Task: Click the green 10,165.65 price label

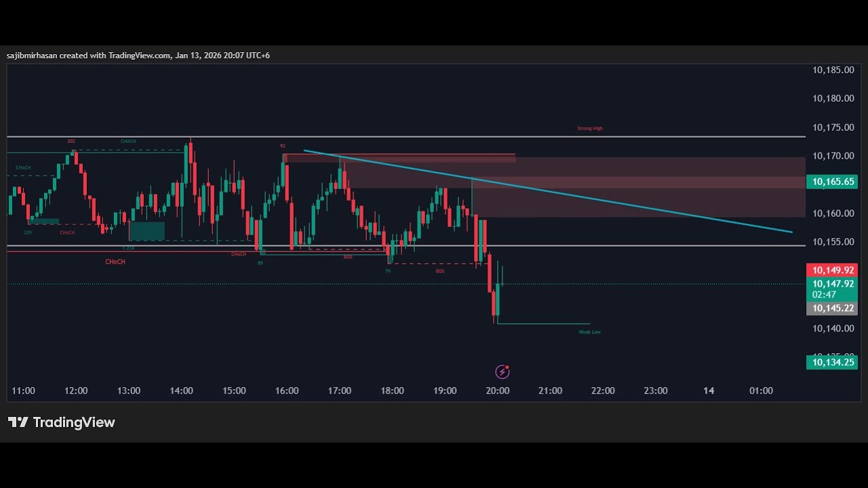Action: 831,182
